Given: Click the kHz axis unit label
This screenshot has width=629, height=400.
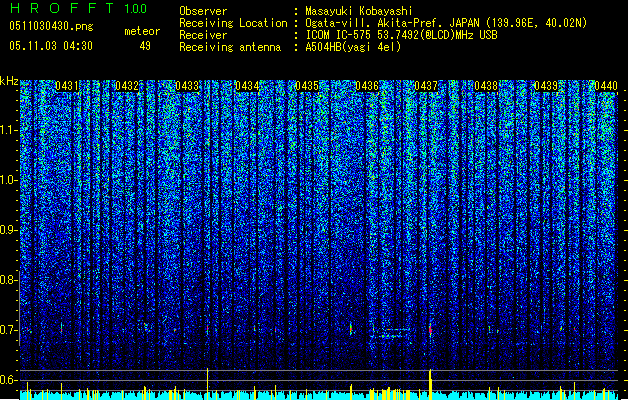Looking at the screenshot, I should click(9, 81).
